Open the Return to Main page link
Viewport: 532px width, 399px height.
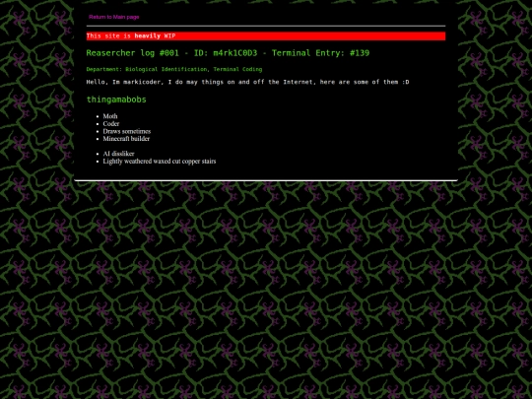coord(114,17)
